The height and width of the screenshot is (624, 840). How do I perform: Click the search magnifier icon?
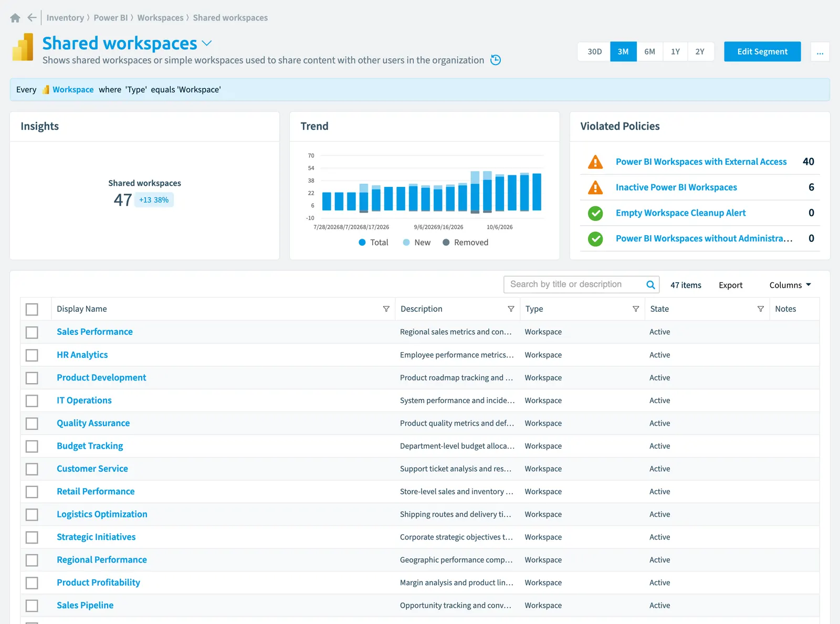point(650,284)
